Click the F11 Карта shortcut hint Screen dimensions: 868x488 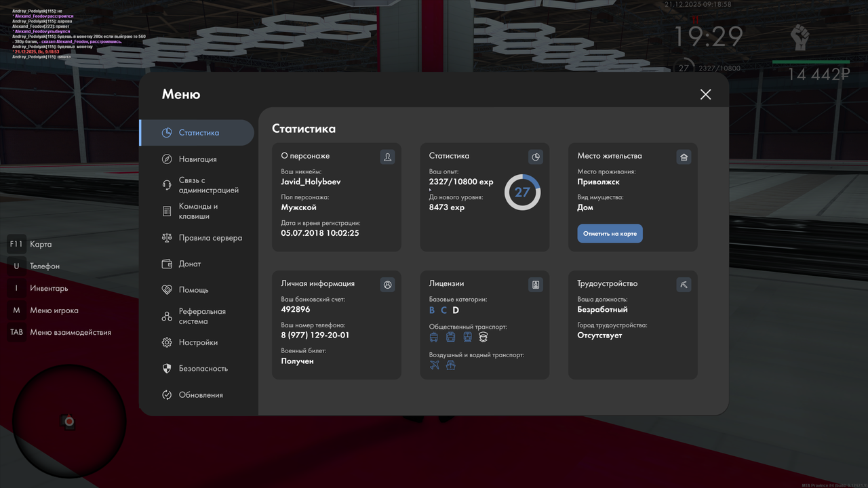point(30,244)
